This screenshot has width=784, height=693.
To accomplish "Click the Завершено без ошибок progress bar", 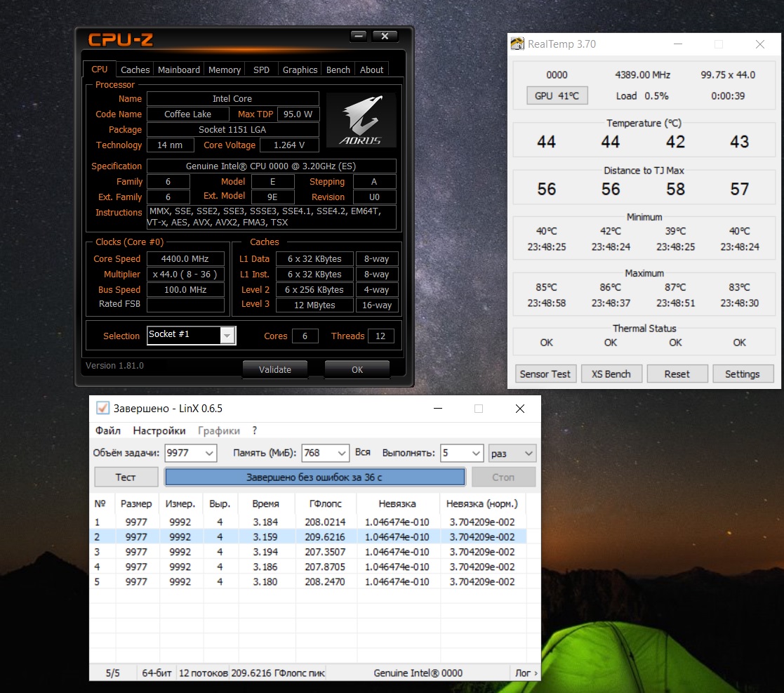I will [x=314, y=477].
